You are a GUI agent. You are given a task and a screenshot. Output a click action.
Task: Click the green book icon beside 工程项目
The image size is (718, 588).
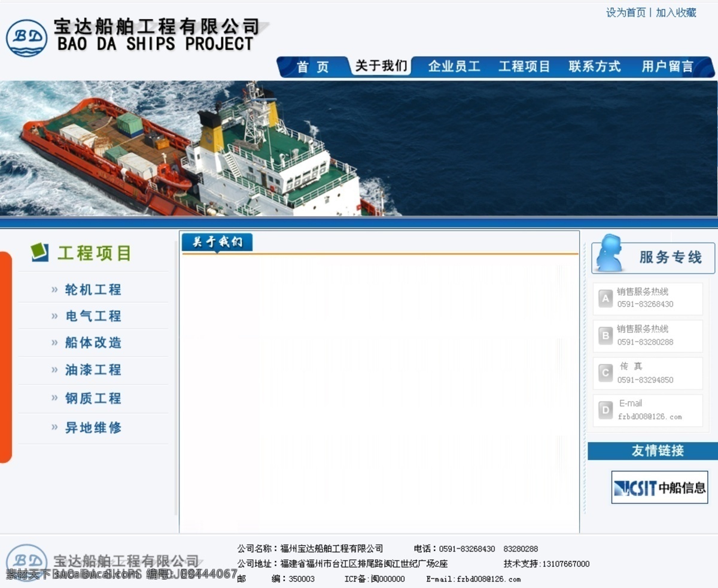point(39,252)
